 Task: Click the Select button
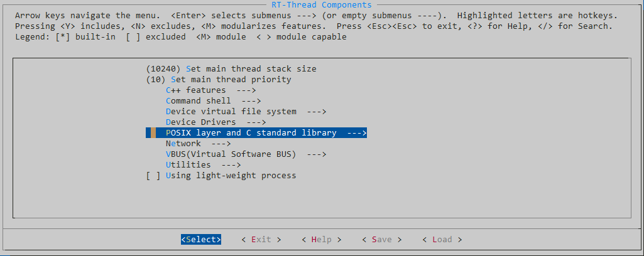(201, 239)
